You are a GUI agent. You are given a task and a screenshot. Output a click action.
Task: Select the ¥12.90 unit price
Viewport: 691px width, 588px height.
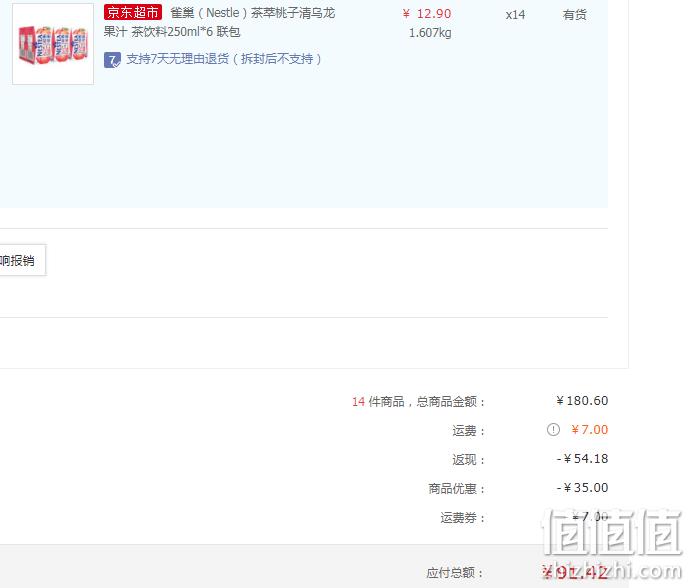(427, 14)
